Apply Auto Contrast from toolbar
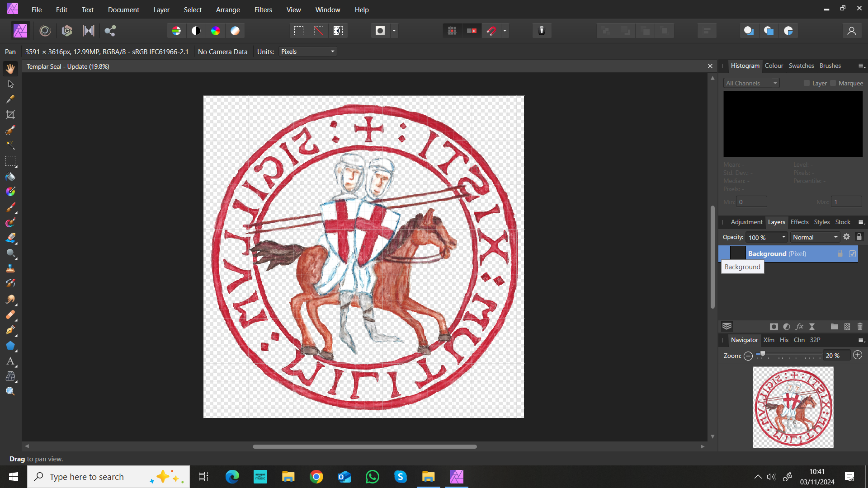The width and height of the screenshot is (868, 488). (x=196, y=31)
